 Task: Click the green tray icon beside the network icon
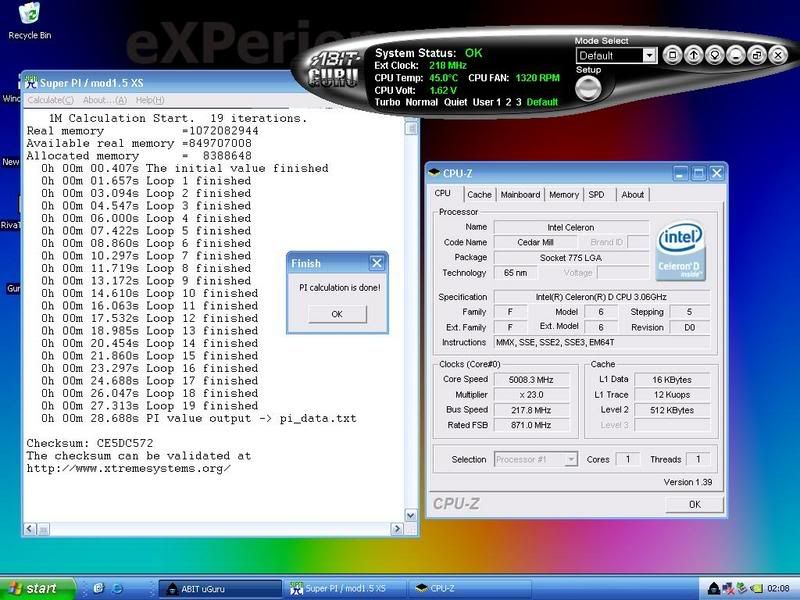(x=742, y=589)
